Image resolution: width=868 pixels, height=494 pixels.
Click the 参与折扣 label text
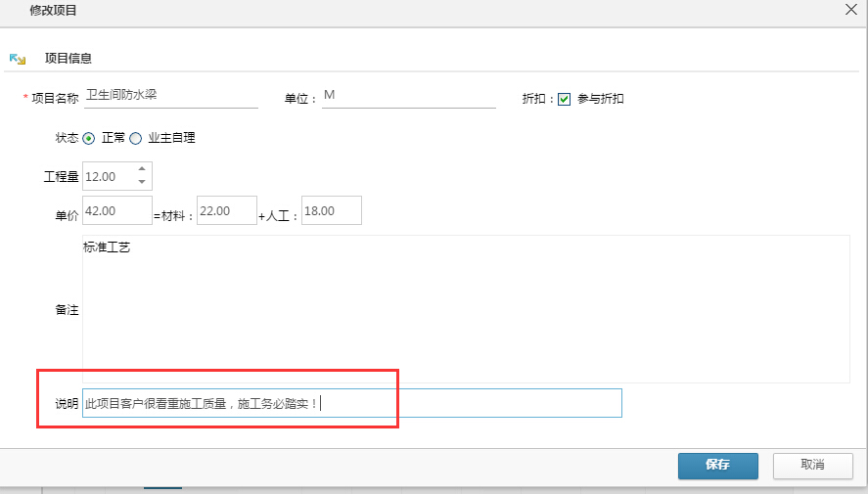tap(600, 99)
